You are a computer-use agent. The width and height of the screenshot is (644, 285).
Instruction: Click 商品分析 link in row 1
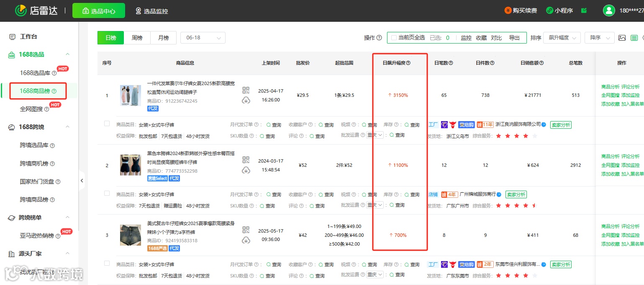point(610,87)
